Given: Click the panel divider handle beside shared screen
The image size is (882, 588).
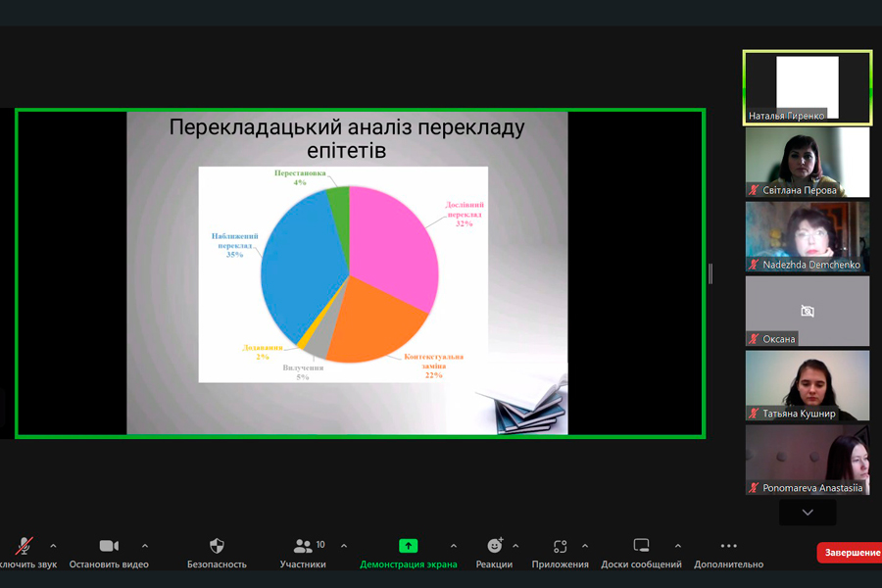Looking at the screenshot, I should click(710, 274).
